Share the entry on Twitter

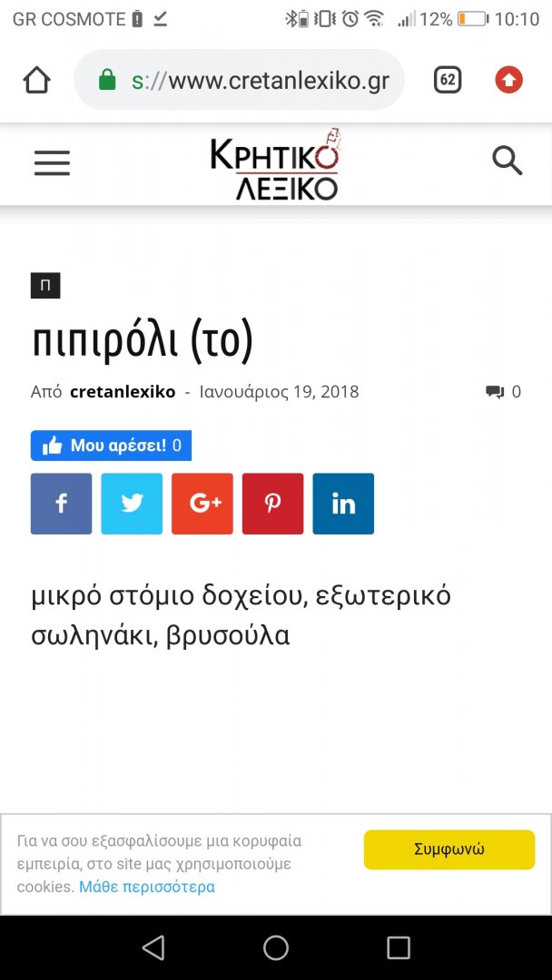[x=132, y=504]
